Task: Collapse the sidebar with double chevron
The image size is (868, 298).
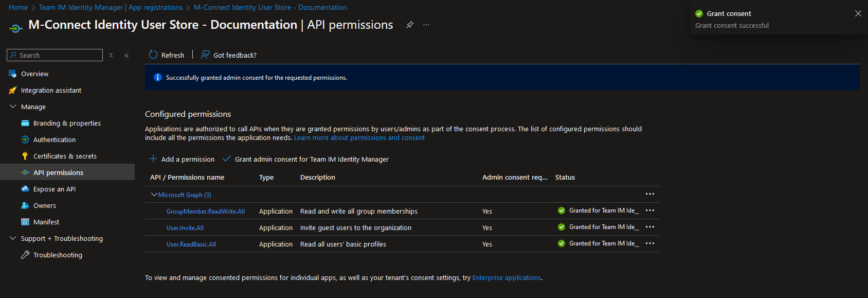Action: coord(126,55)
